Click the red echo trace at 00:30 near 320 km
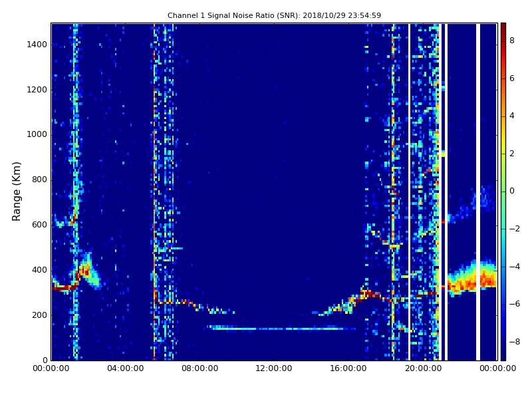 (x=65, y=288)
